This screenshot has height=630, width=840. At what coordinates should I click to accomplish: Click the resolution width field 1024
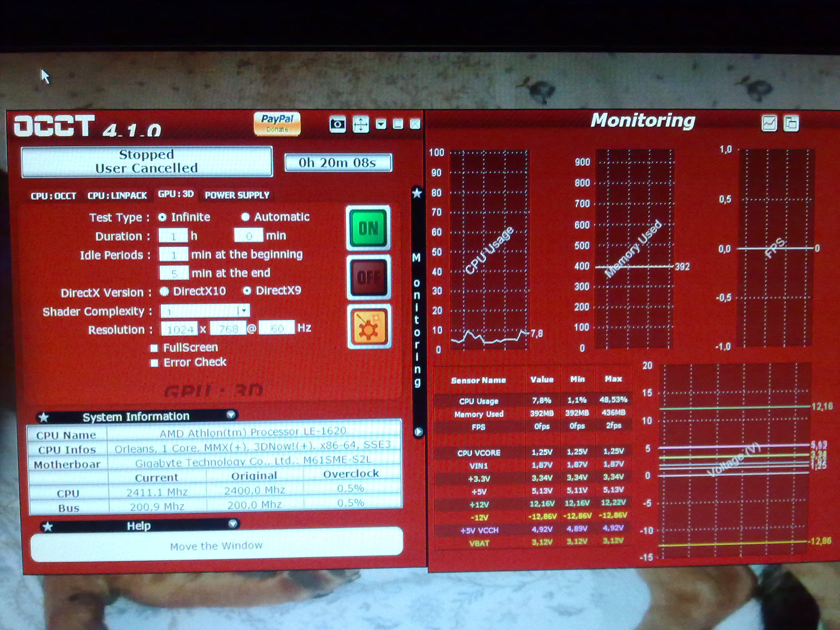pos(180,329)
